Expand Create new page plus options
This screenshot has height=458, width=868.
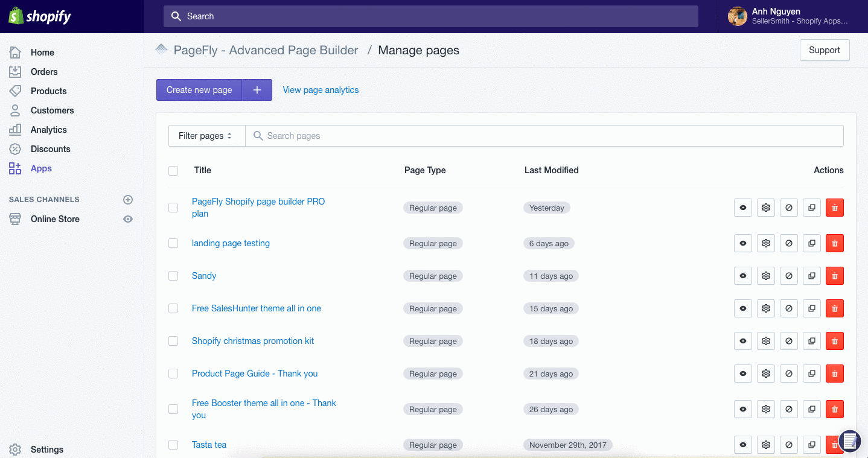pos(257,90)
